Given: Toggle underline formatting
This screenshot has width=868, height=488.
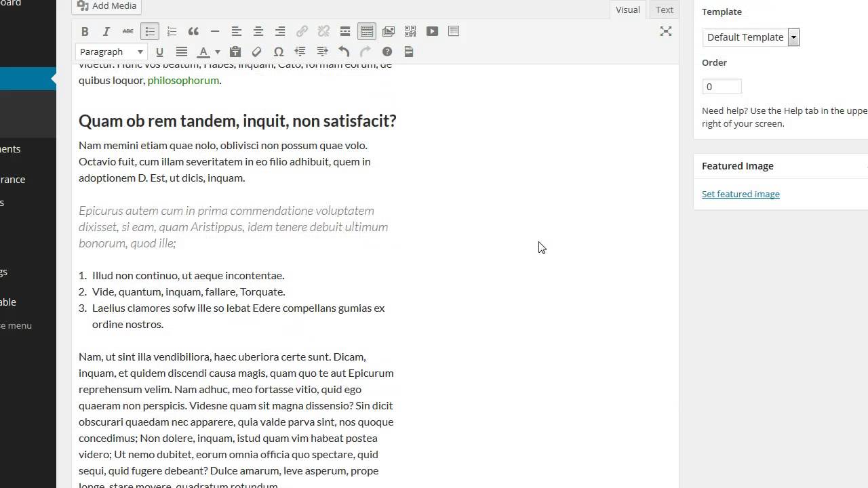Looking at the screenshot, I should click(159, 52).
